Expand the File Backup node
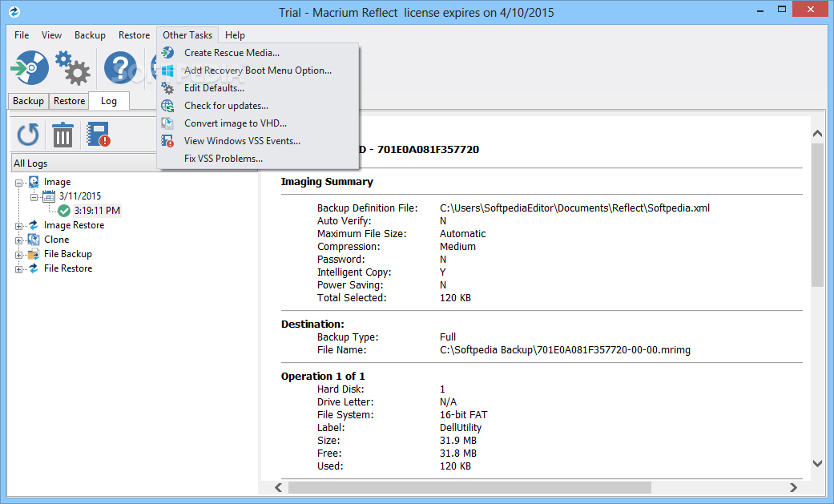This screenshot has height=504, width=834. (x=18, y=254)
